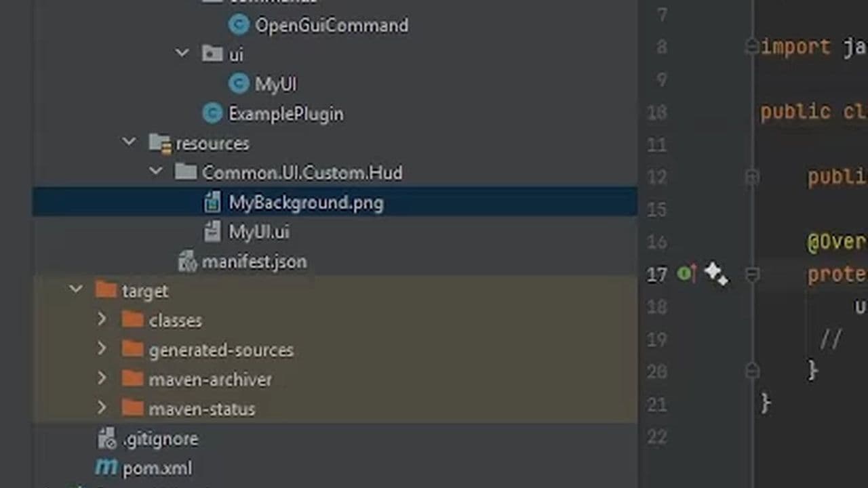The width and height of the screenshot is (868, 488).
Task: Click the .gitignore file icon
Action: pos(106,439)
